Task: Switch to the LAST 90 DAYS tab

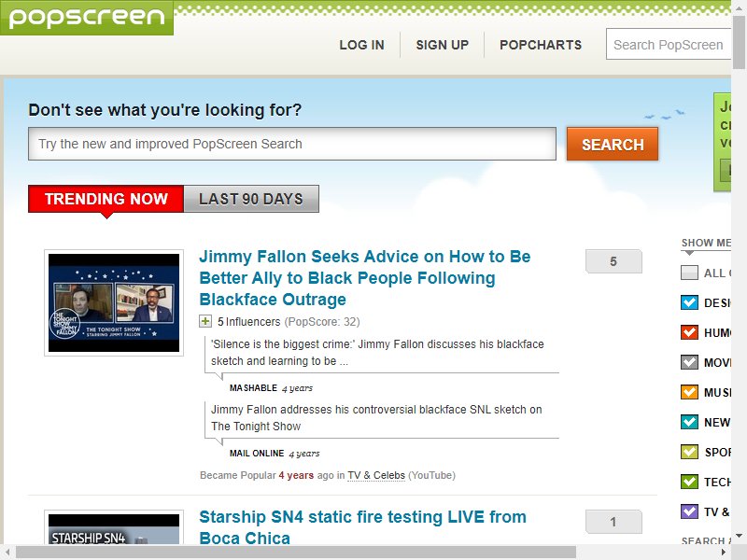Action: (x=251, y=199)
